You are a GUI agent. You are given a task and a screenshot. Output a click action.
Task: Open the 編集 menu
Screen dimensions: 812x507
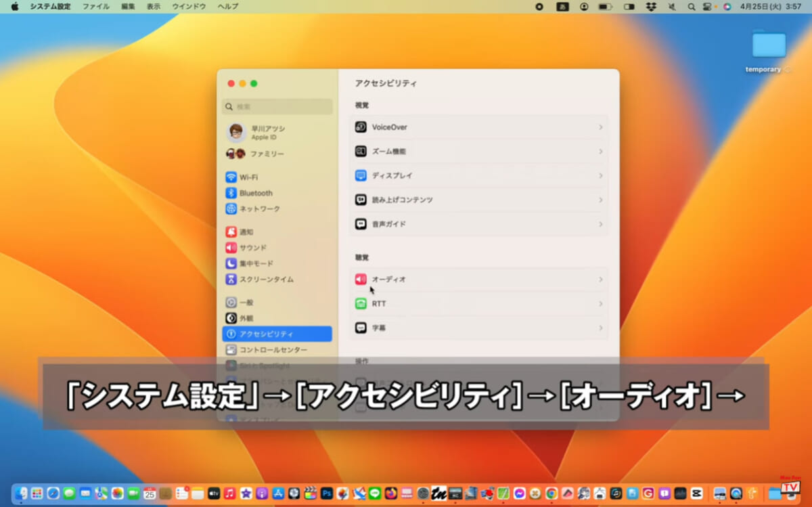pyautogui.click(x=128, y=7)
